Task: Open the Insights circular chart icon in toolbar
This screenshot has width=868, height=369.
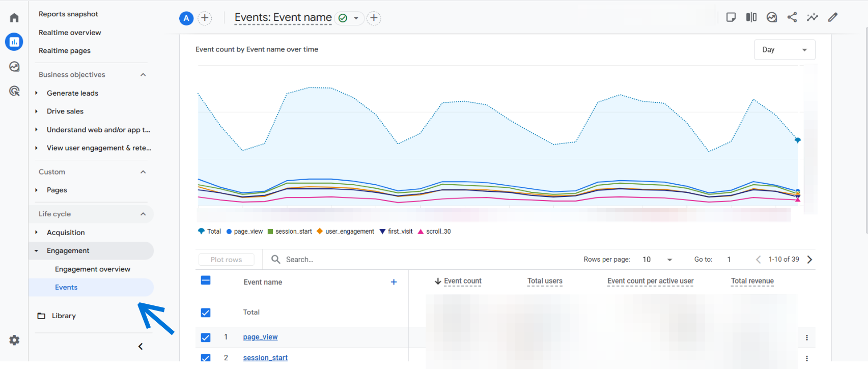Action: (x=772, y=17)
